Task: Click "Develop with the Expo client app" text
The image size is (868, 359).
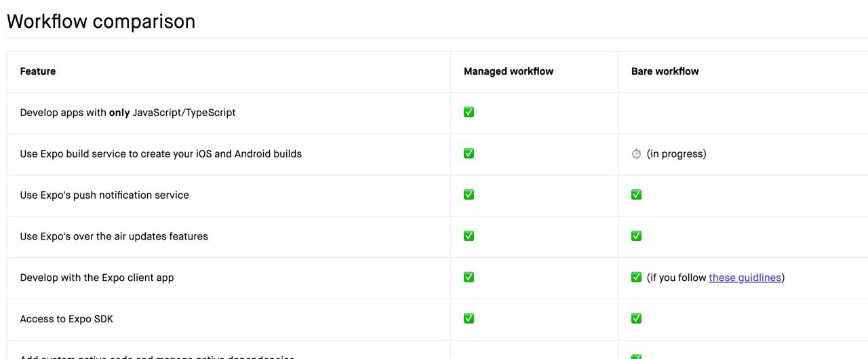Action: coord(97,278)
